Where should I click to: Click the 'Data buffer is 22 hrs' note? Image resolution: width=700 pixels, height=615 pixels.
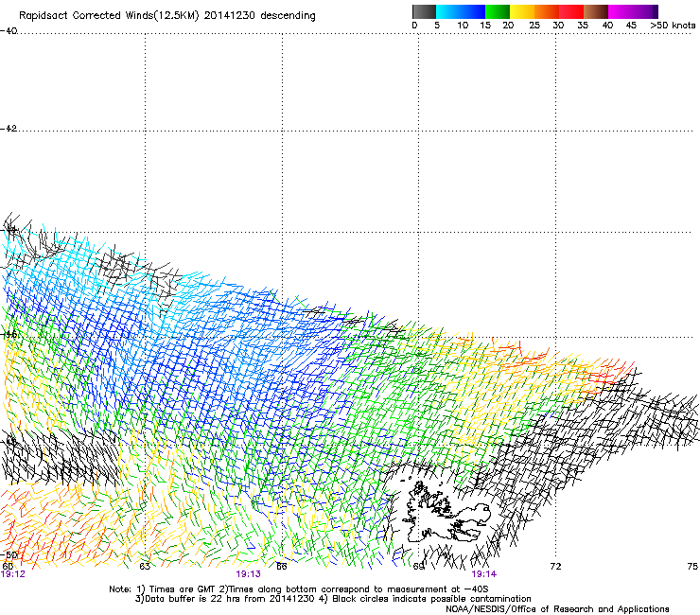click(333, 599)
